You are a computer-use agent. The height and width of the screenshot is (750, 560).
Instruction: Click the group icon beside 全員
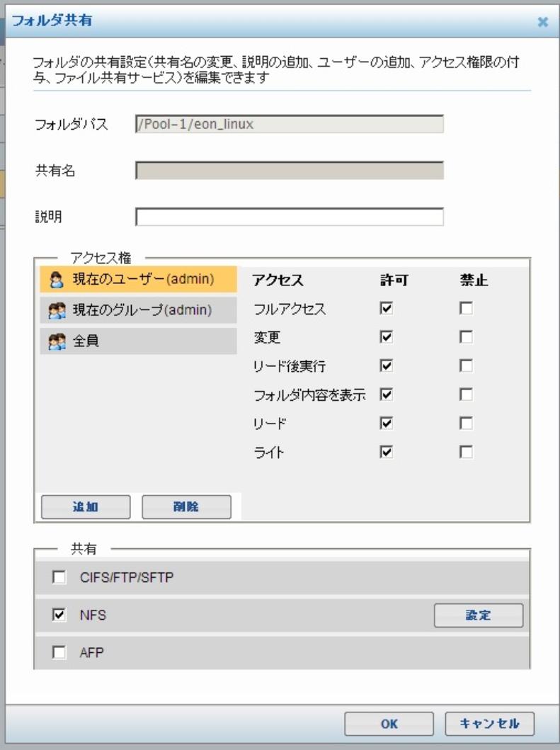coord(57,341)
